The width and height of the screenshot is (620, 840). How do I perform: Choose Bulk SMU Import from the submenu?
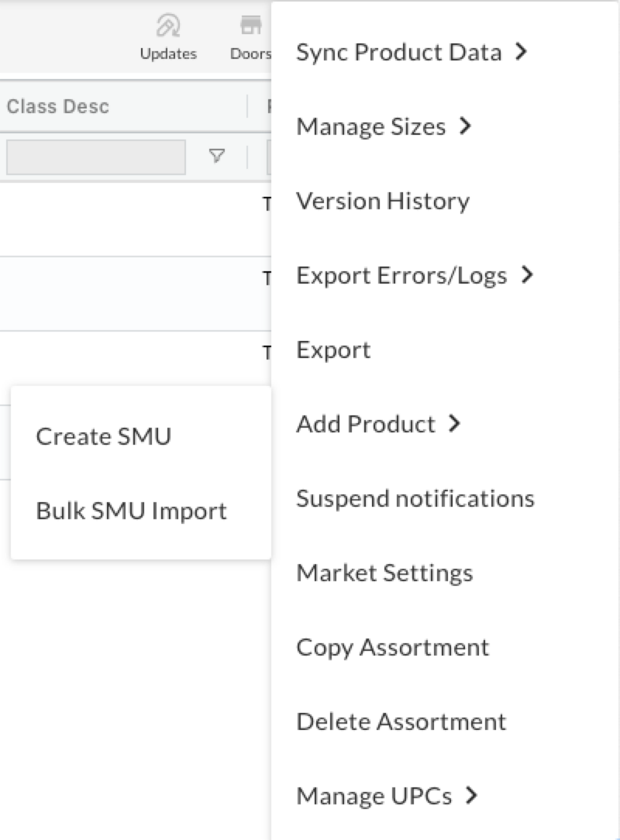pos(131,510)
